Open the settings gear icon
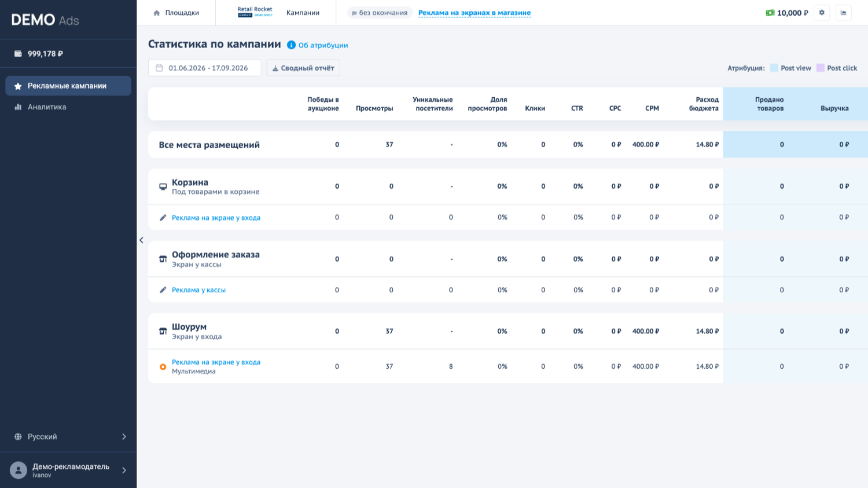 [x=822, y=13]
